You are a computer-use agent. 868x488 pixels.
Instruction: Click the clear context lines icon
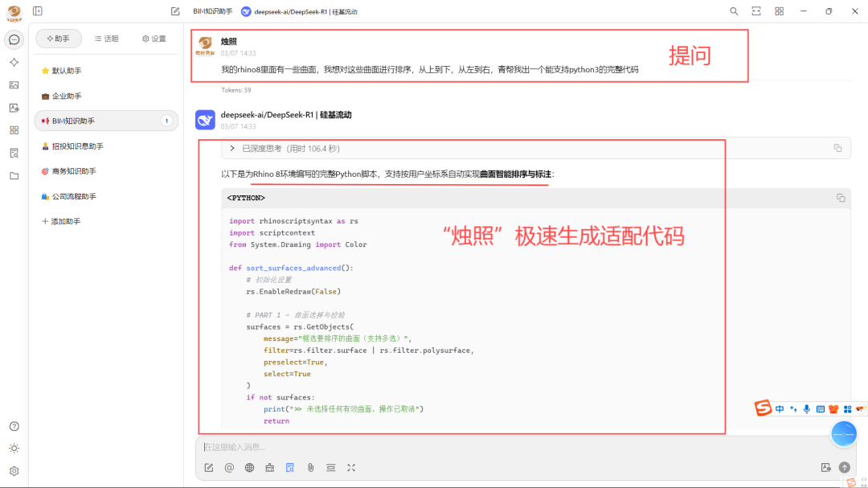[x=330, y=468]
